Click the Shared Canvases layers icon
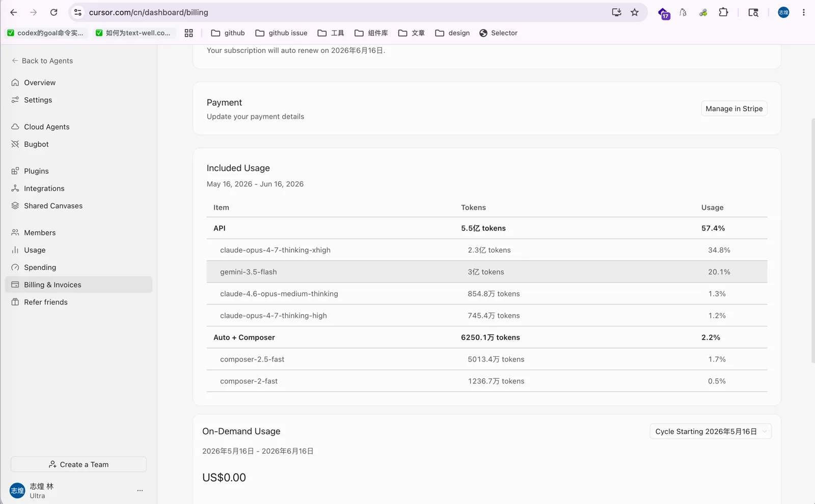 tap(15, 206)
